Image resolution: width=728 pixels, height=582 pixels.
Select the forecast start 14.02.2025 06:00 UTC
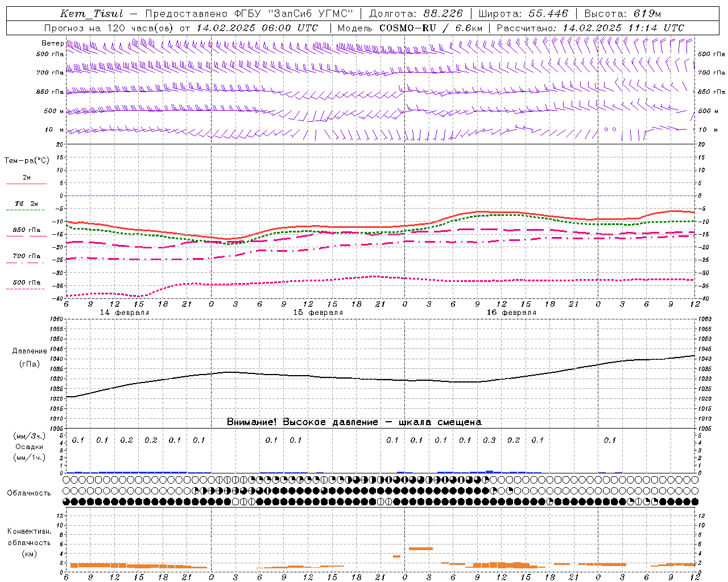tap(257, 28)
